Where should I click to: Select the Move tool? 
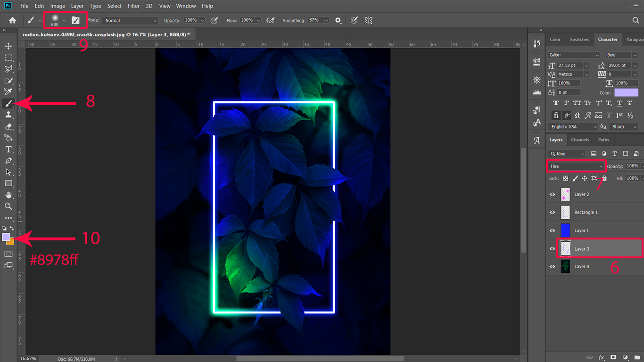[8, 46]
